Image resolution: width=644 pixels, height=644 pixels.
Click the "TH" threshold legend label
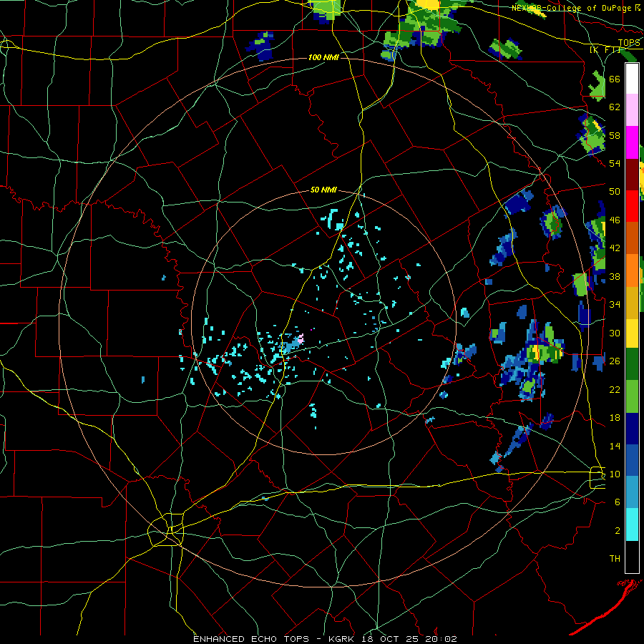(x=615, y=559)
